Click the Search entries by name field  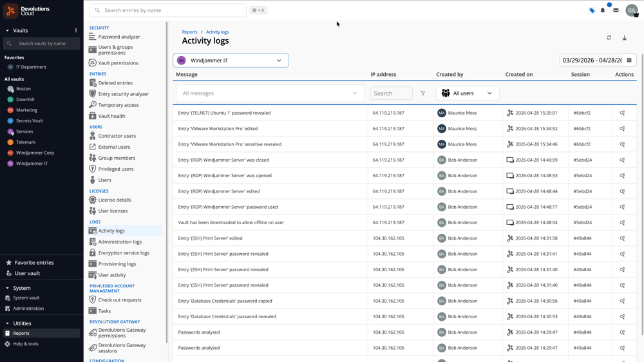[x=168, y=10]
